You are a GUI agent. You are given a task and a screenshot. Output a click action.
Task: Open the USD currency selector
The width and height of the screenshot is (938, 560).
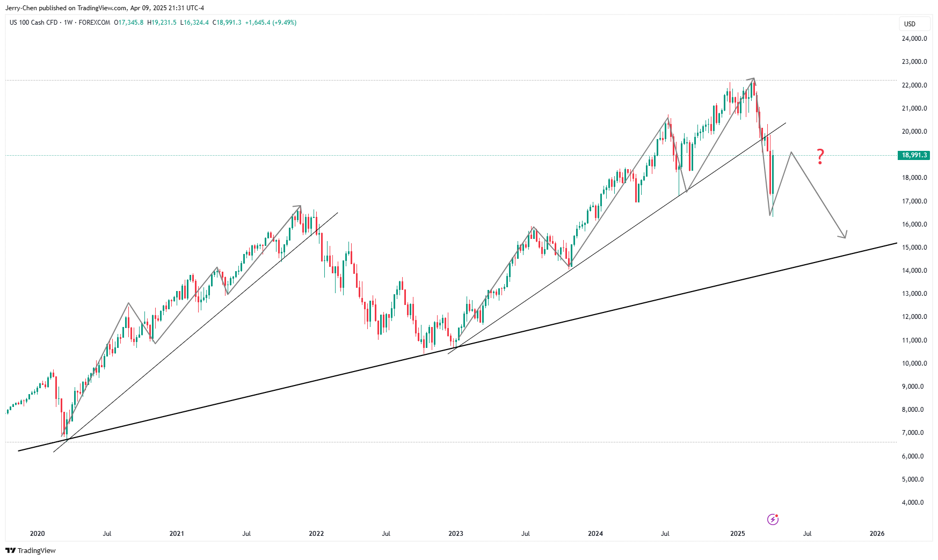910,24
